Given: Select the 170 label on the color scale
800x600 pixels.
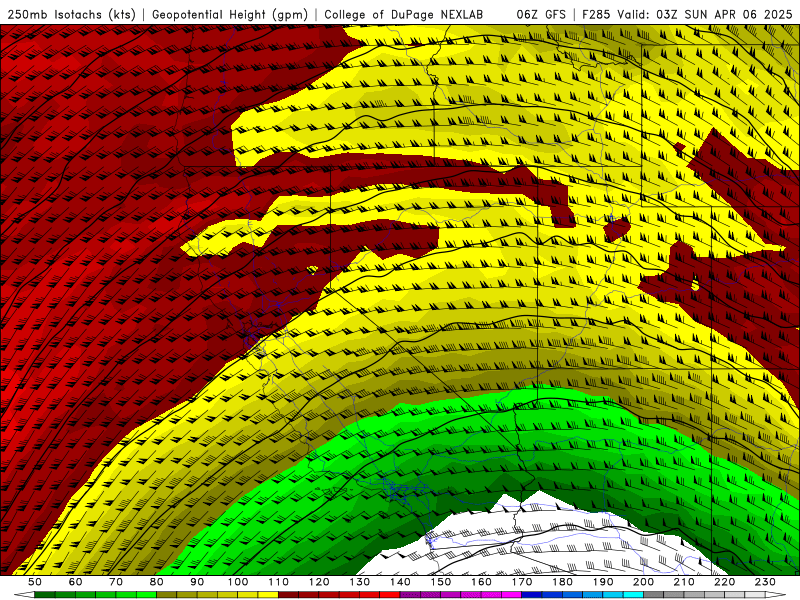Looking at the screenshot, I should click(521, 582).
